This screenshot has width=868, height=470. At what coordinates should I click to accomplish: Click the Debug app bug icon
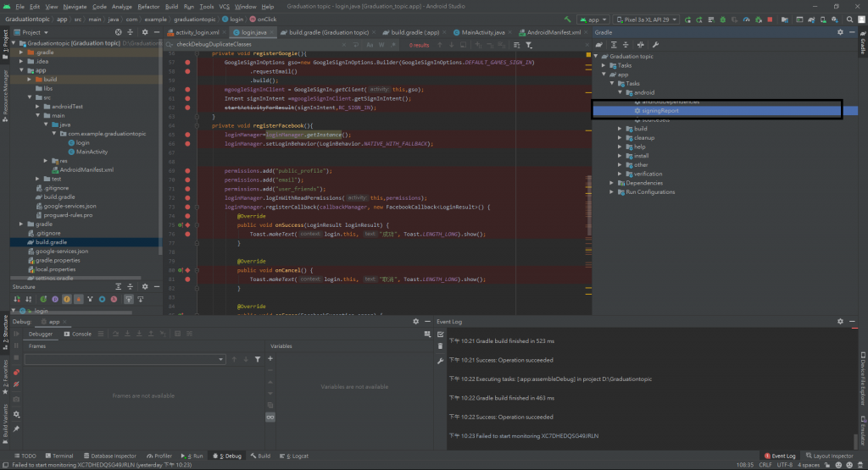coord(723,19)
